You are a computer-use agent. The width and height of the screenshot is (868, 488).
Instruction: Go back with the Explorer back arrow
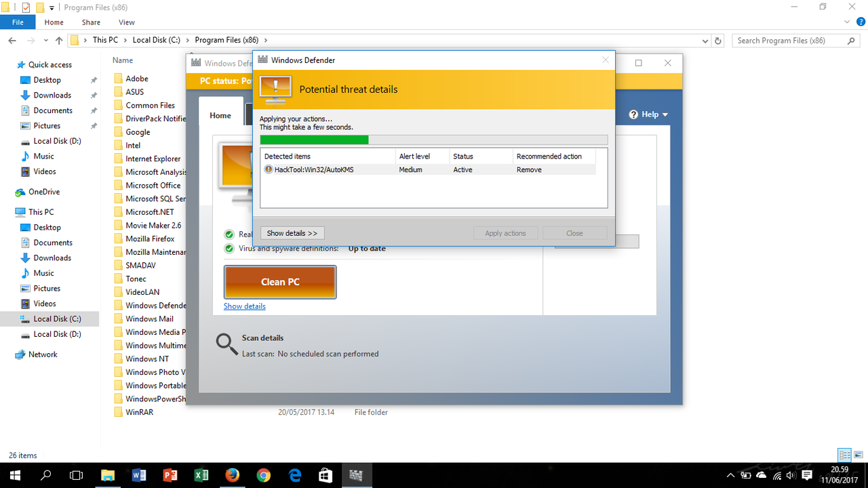point(12,41)
